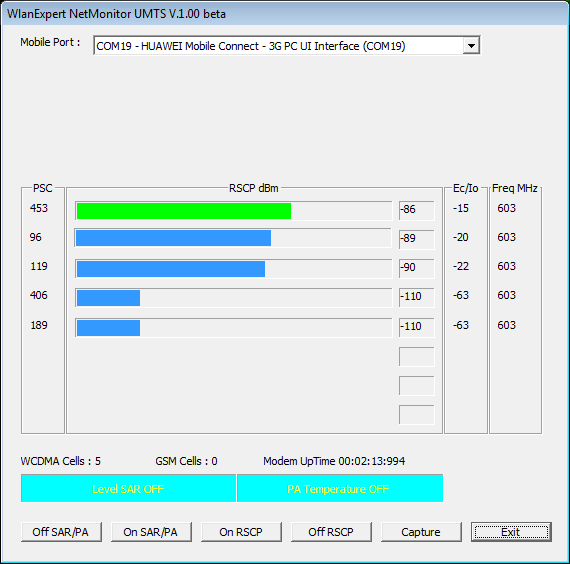
Task: Click the RSCP bar for PSC 189
Action: tap(108, 328)
